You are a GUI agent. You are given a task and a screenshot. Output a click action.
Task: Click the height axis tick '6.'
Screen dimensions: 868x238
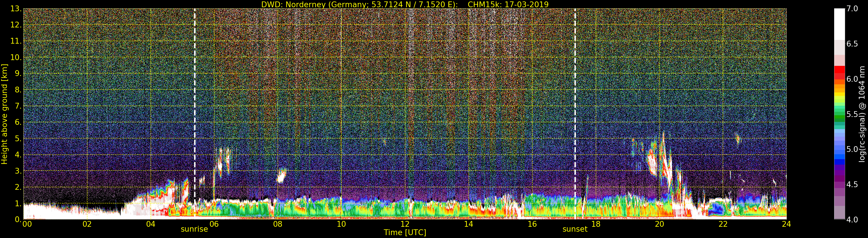point(18,122)
